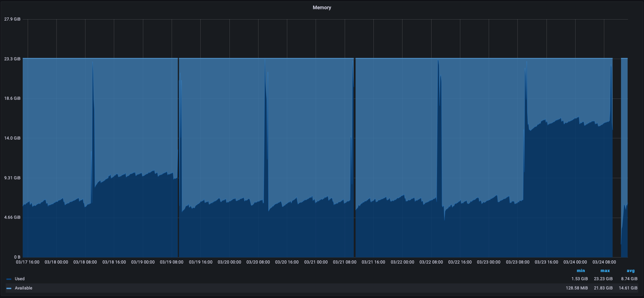Click the 03/24 00:00 time axis label
The image size is (644, 298).
click(x=575, y=262)
